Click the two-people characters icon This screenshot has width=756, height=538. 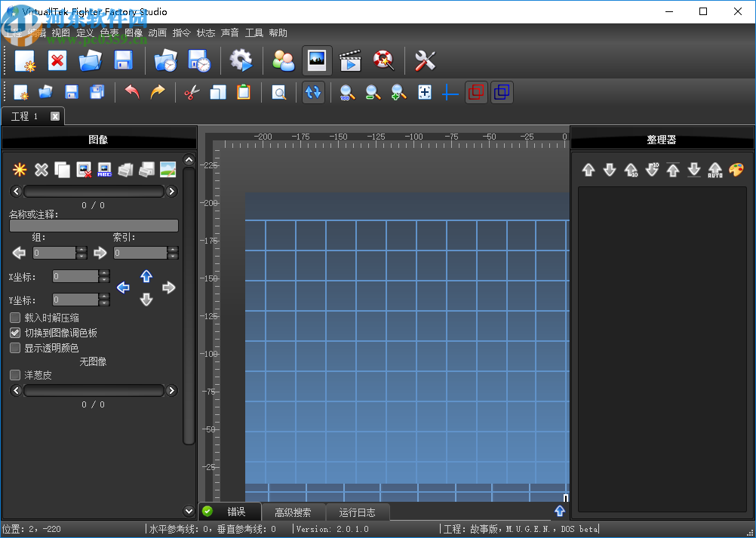point(284,60)
